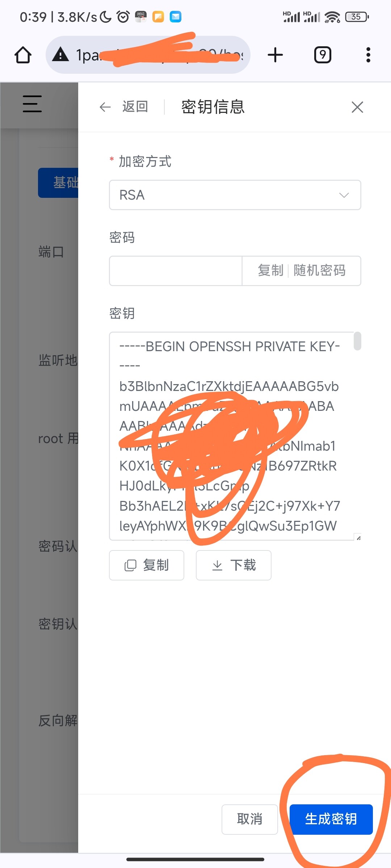Click the back arrow next to 返回
This screenshot has width=391, height=868.
[105, 107]
